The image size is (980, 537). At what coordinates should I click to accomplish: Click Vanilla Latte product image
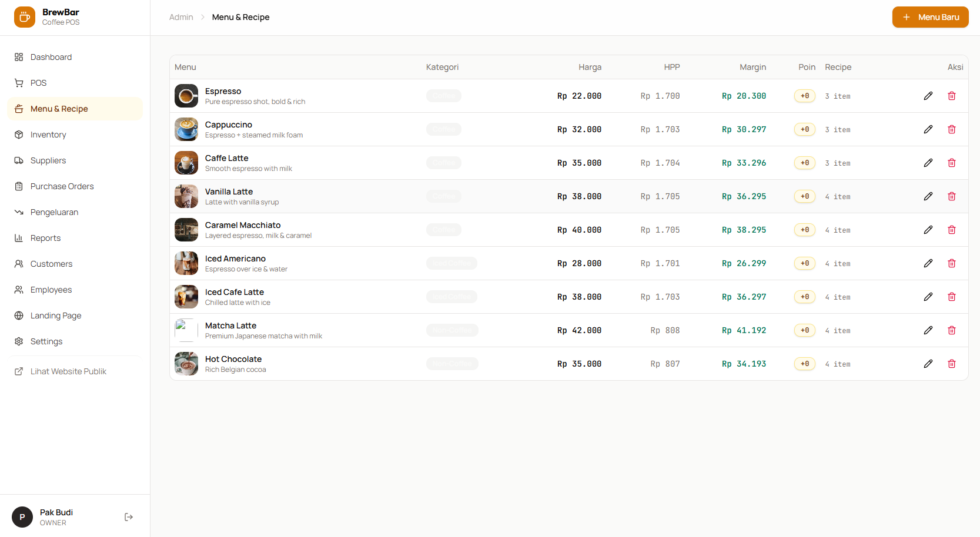pyautogui.click(x=186, y=196)
